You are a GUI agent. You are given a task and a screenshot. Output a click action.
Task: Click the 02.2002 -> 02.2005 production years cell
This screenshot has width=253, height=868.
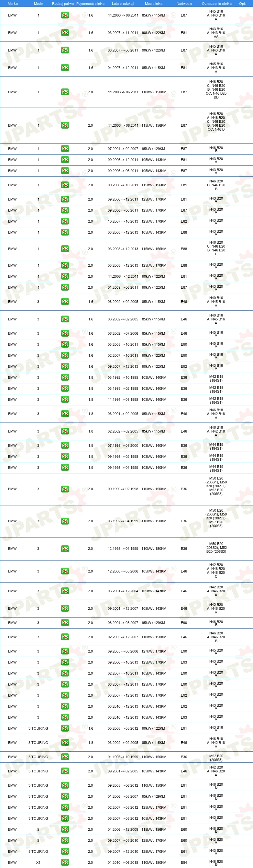pos(123,431)
